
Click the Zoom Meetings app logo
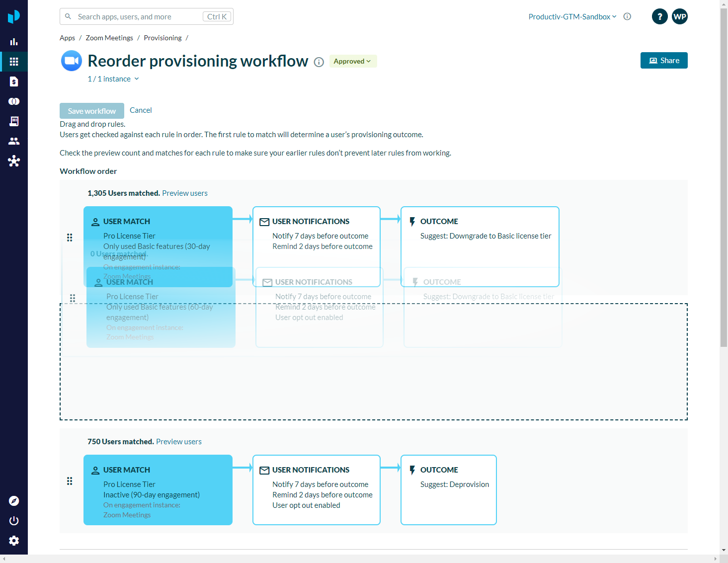point(72,61)
